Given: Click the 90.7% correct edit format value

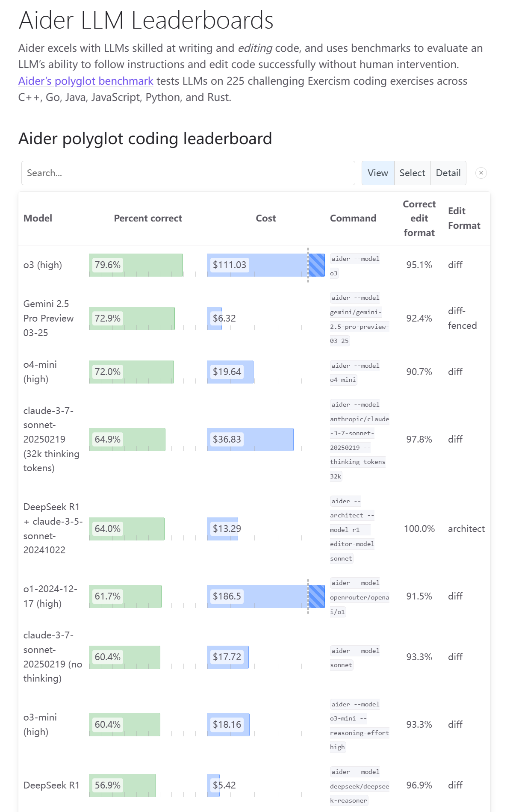Looking at the screenshot, I should pyautogui.click(x=419, y=372).
